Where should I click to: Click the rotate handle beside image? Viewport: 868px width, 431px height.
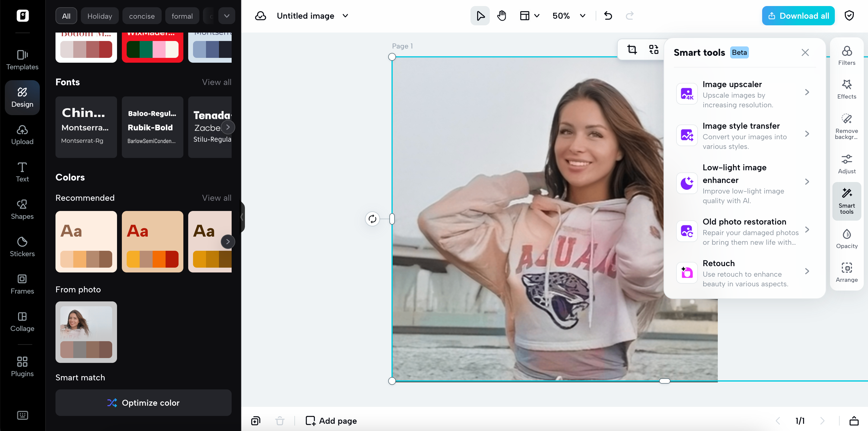pos(372,219)
